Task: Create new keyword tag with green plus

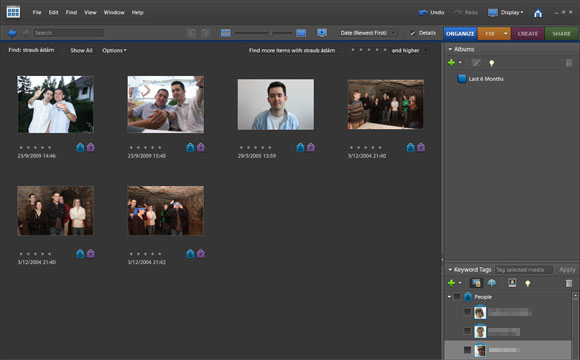Action: 451,283
